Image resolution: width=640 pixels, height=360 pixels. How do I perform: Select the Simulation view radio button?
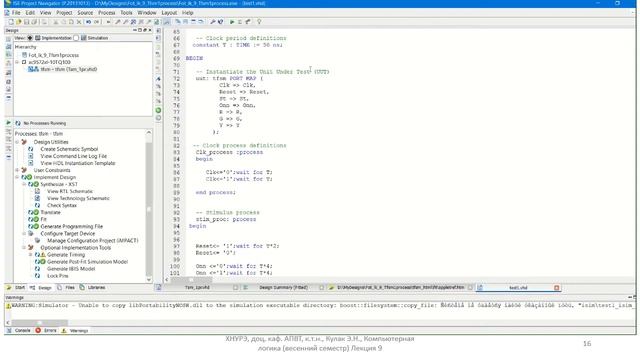pyautogui.click(x=76, y=38)
